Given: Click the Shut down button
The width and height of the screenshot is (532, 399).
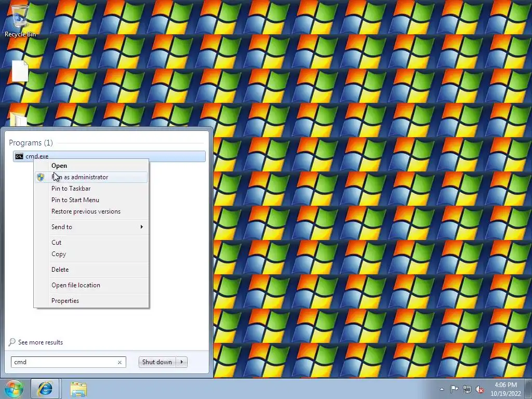Looking at the screenshot, I should tap(157, 362).
